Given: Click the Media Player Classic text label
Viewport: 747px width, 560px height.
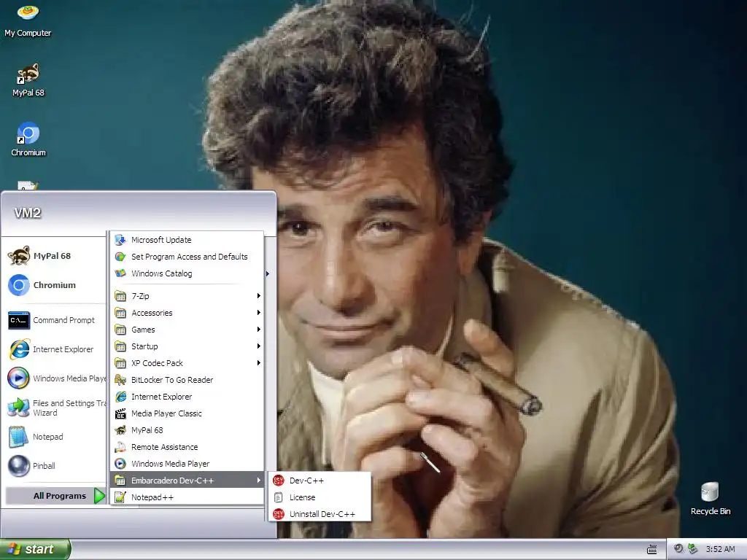Looking at the screenshot, I should [x=166, y=413].
